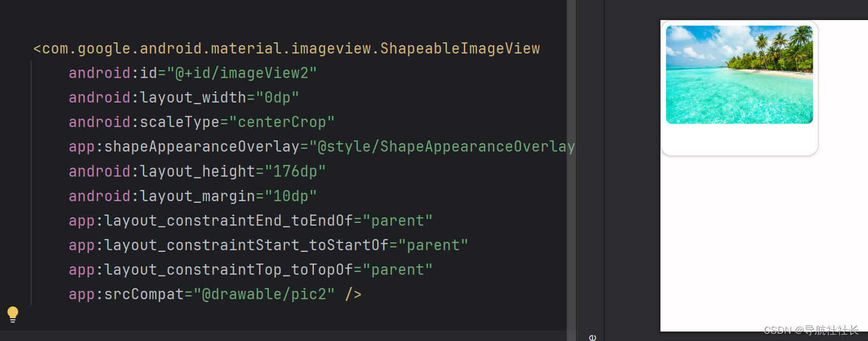Click the yellow lightbulb intention icon
Screen dimensions: 868x341
point(12,314)
